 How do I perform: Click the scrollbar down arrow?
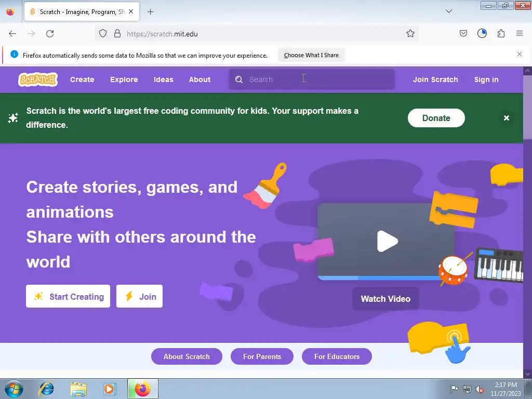click(x=527, y=374)
